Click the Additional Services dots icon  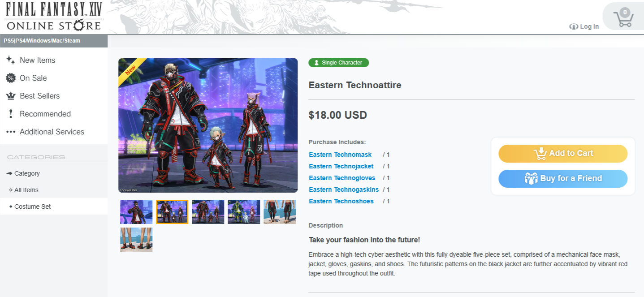[11, 132]
